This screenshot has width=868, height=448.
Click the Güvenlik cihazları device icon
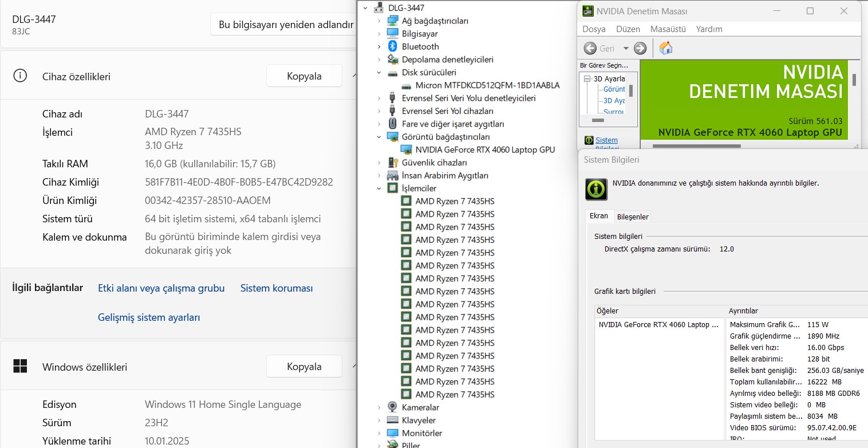coord(392,163)
